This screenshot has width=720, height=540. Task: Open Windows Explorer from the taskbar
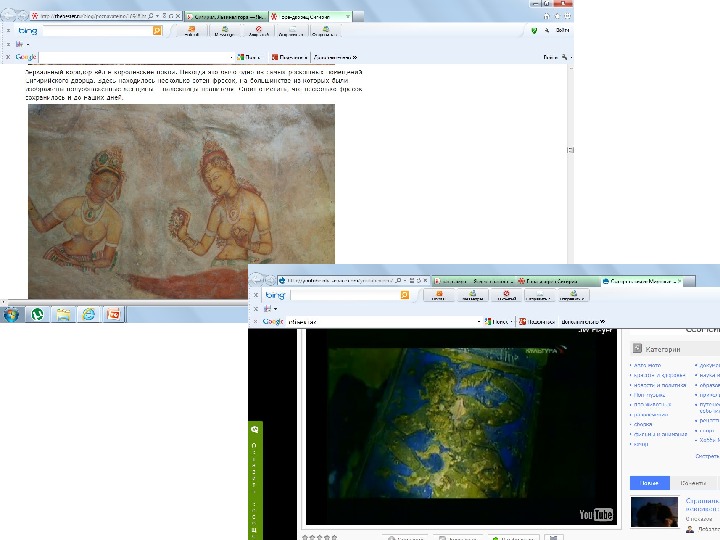tap(63, 315)
